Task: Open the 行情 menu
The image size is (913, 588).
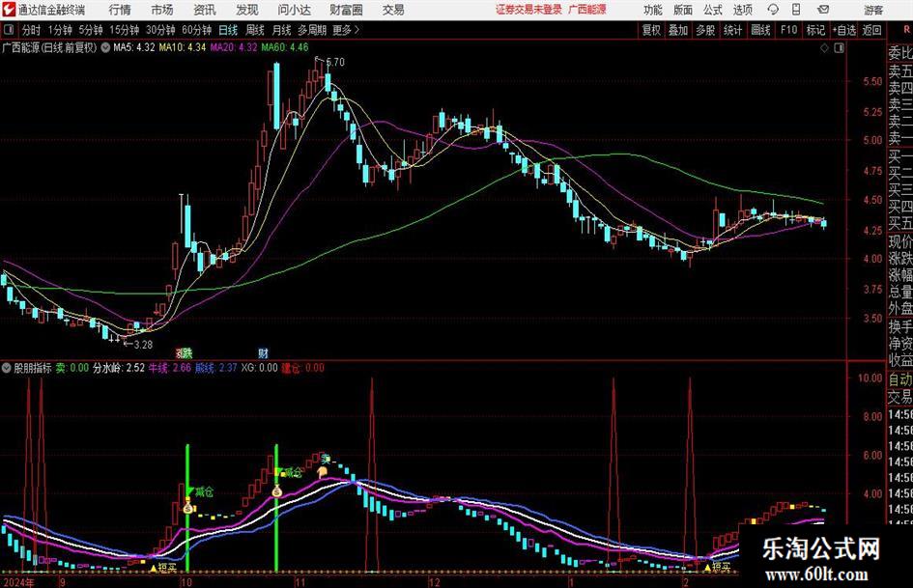Action: tap(120, 10)
